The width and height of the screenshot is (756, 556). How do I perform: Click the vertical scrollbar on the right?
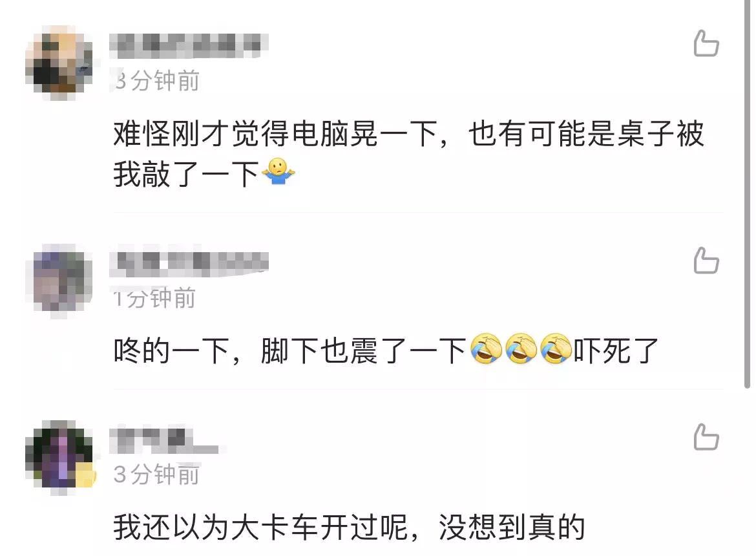click(x=748, y=193)
